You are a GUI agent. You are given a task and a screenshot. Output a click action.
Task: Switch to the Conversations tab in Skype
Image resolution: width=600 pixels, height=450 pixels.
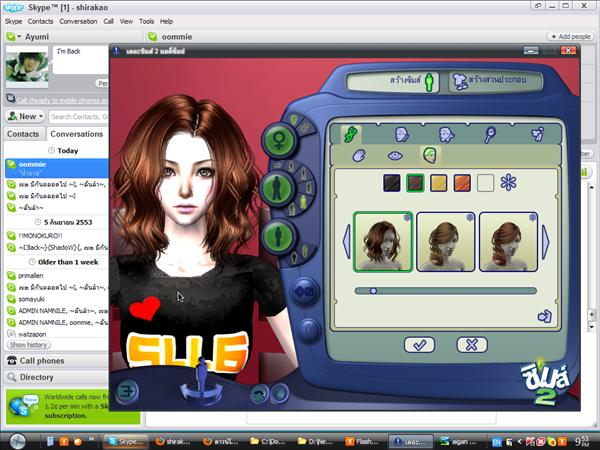pyautogui.click(x=77, y=134)
